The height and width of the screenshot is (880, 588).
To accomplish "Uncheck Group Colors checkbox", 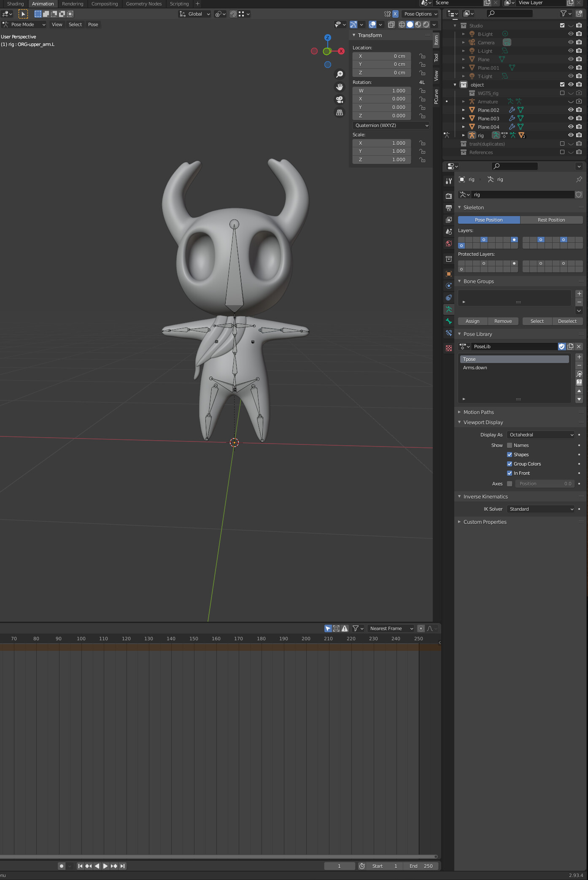I will (510, 464).
